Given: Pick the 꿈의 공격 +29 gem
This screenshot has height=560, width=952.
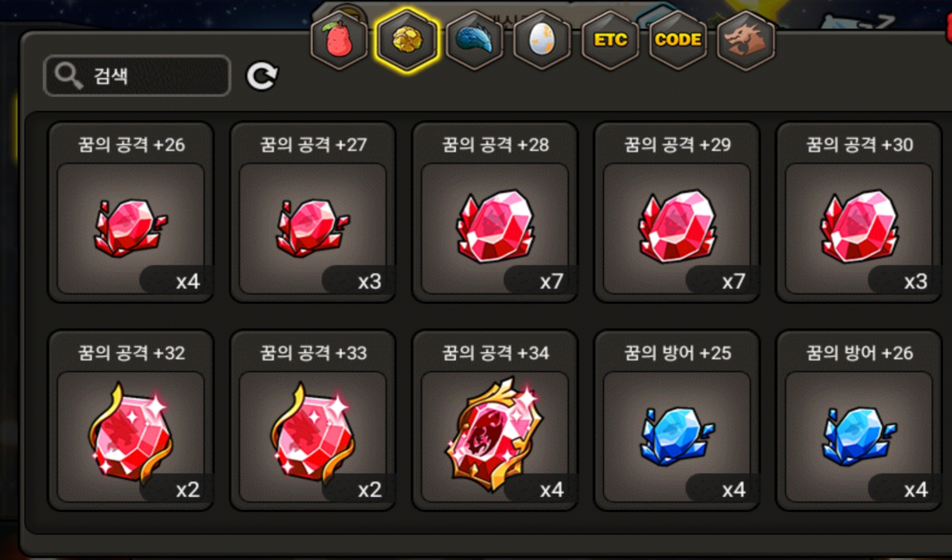Looking at the screenshot, I should tap(677, 212).
